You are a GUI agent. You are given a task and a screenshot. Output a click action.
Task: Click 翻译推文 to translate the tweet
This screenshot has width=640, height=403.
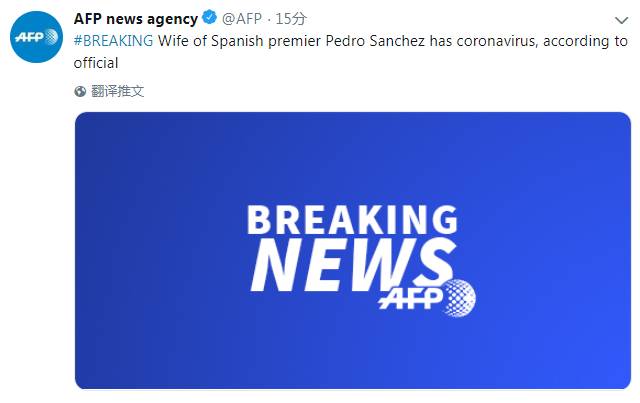[117, 91]
